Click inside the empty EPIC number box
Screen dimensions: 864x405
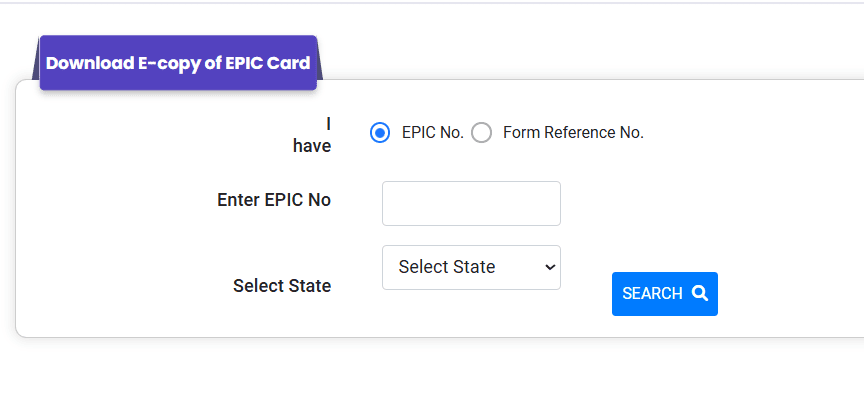pos(471,203)
